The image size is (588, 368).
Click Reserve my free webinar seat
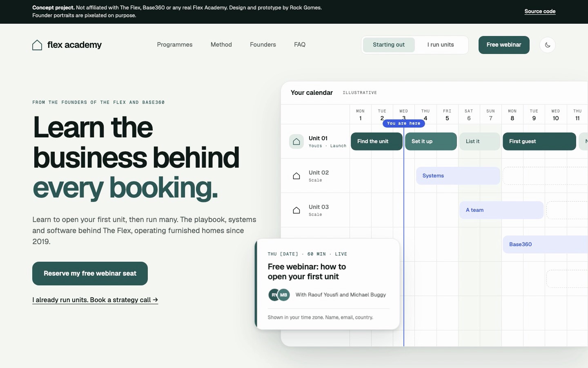(90, 274)
